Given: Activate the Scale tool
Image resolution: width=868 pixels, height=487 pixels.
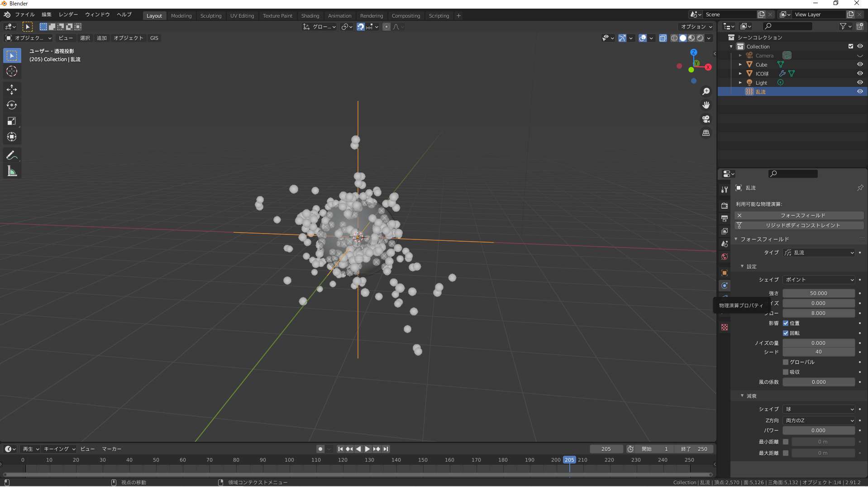Looking at the screenshot, I should [12, 121].
